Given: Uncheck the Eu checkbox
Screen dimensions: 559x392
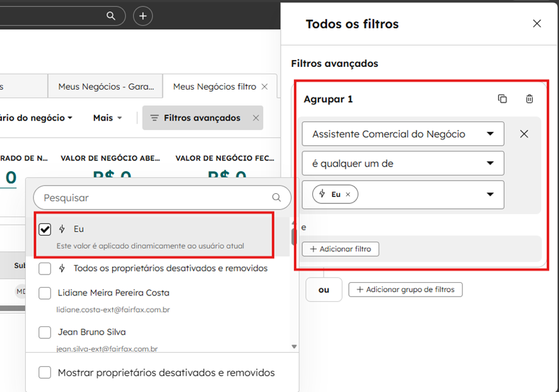Looking at the screenshot, I should pos(45,229).
